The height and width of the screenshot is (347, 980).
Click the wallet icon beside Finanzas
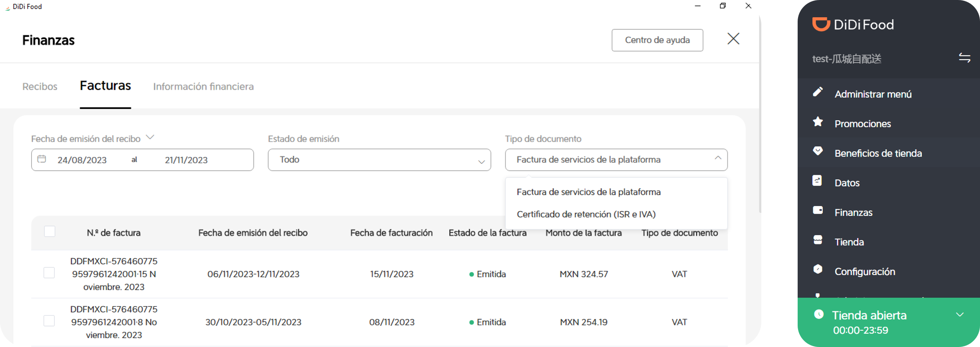pyautogui.click(x=818, y=210)
